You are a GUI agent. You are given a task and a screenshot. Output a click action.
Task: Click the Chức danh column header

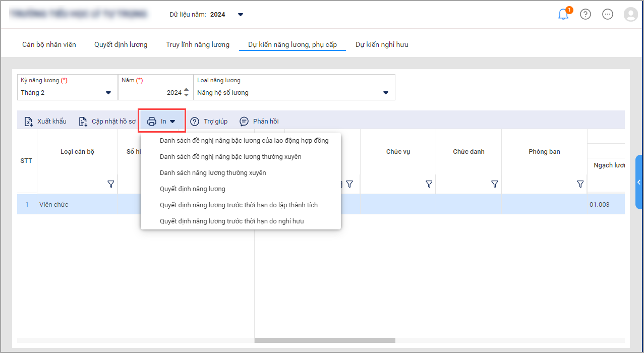coord(469,151)
